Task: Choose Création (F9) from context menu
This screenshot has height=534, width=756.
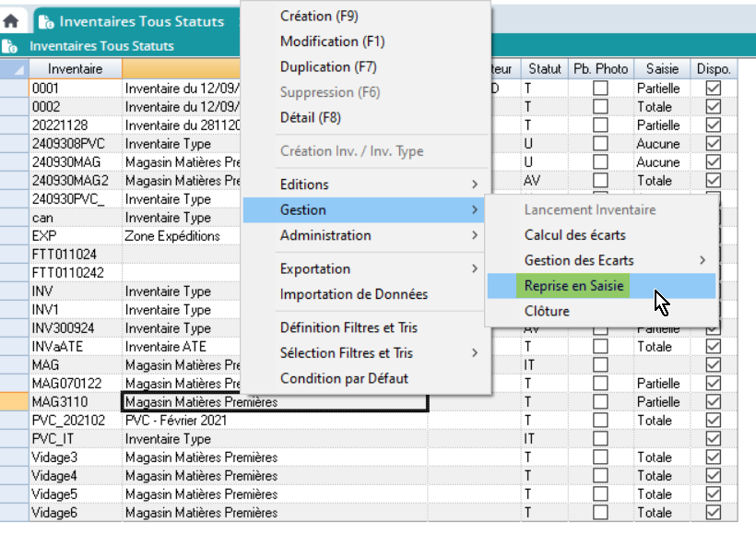Action: click(x=319, y=16)
